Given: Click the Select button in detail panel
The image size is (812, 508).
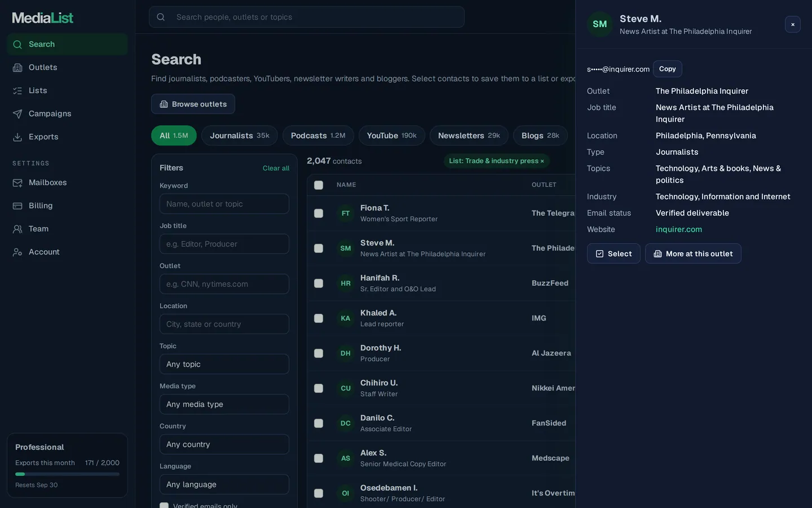Looking at the screenshot, I should (614, 253).
